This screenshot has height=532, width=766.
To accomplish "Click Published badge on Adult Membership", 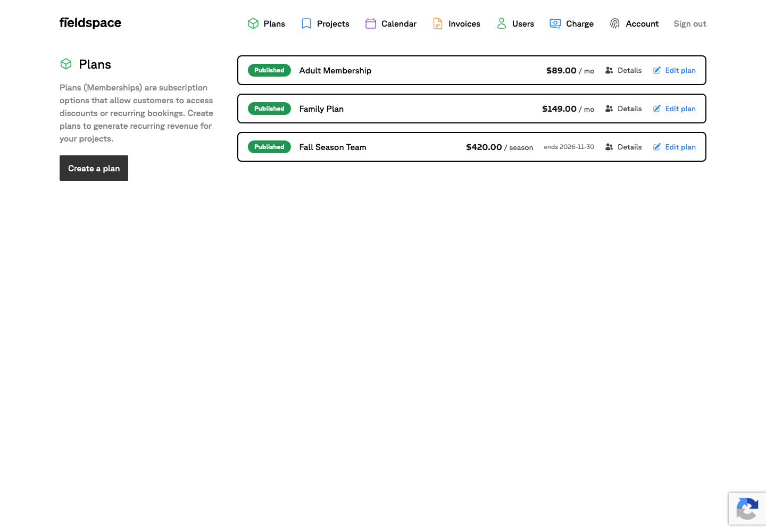I will [269, 70].
